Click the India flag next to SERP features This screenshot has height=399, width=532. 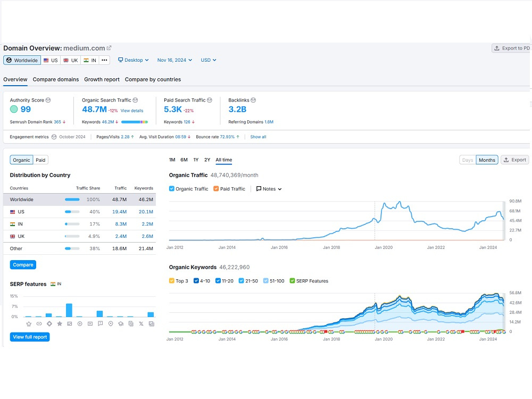(x=53, y=284)
